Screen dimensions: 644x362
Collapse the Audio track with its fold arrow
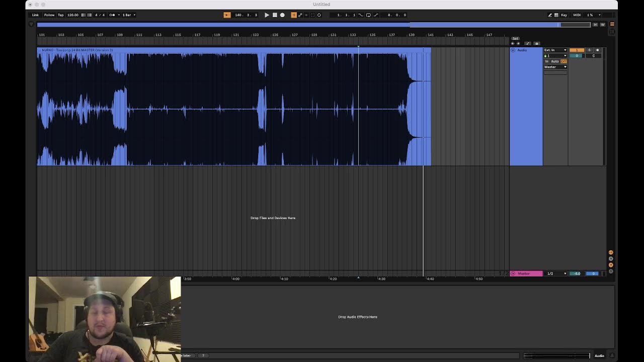pyautogui.click(x=513, y=50)
